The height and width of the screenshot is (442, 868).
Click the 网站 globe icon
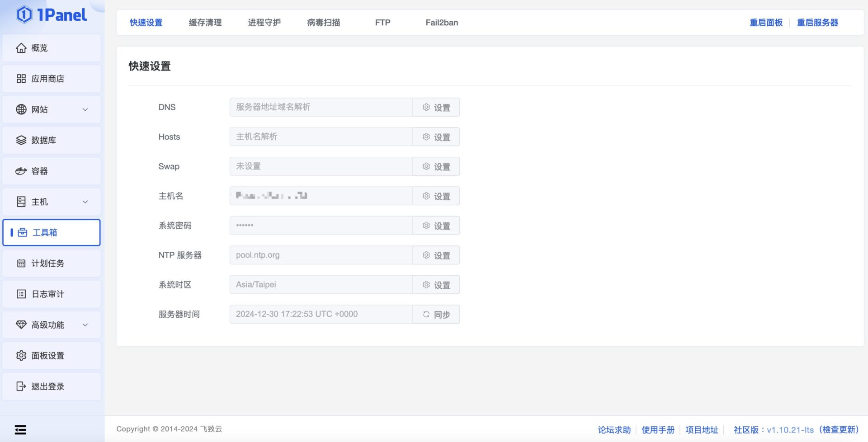(x=21, y=109)
